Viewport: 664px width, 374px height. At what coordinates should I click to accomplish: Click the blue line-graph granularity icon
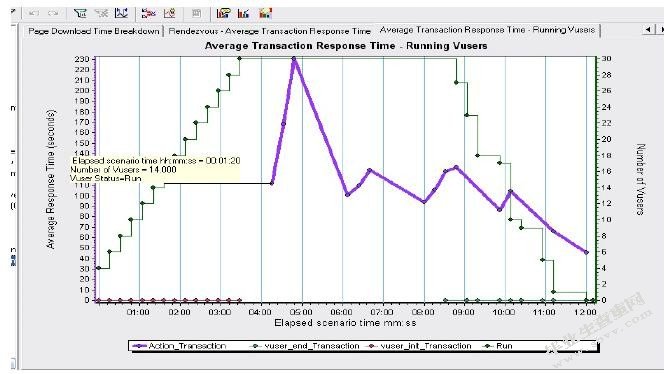[x=122, y=13]
